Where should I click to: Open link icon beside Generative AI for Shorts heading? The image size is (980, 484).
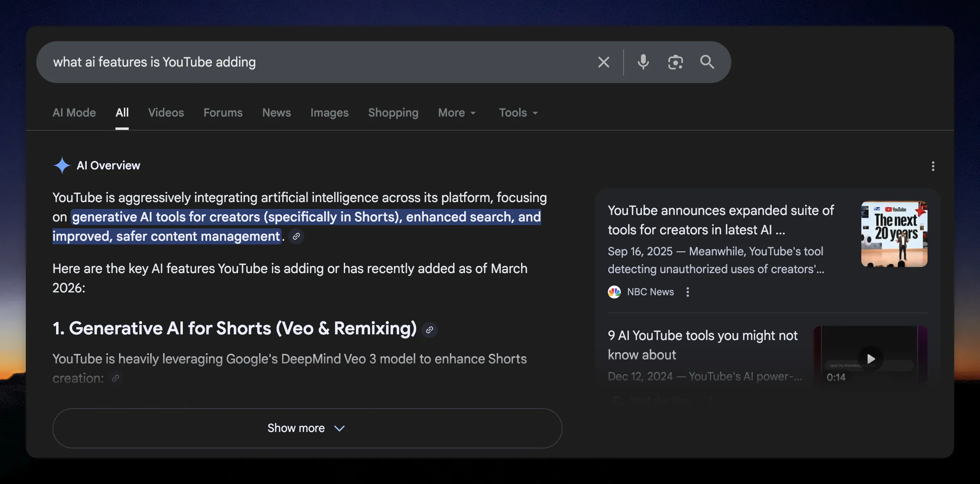(x=429, y=330)
